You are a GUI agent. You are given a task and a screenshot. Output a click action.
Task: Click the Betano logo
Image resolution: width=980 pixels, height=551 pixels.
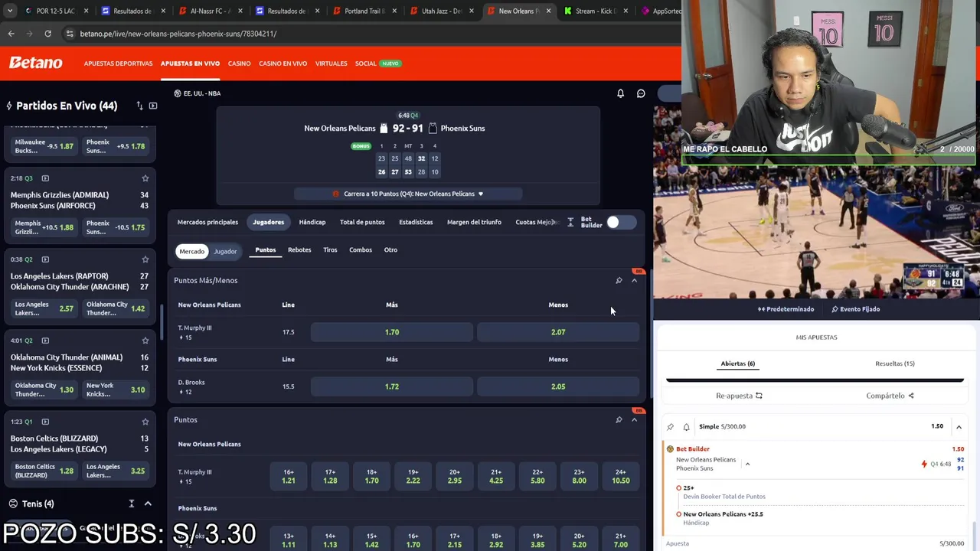(36, 63)
